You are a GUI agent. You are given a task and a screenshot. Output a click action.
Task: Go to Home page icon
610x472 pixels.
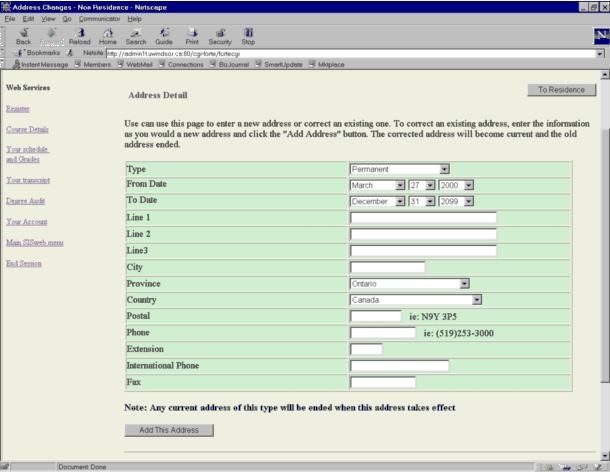click(x=106, y=36)
